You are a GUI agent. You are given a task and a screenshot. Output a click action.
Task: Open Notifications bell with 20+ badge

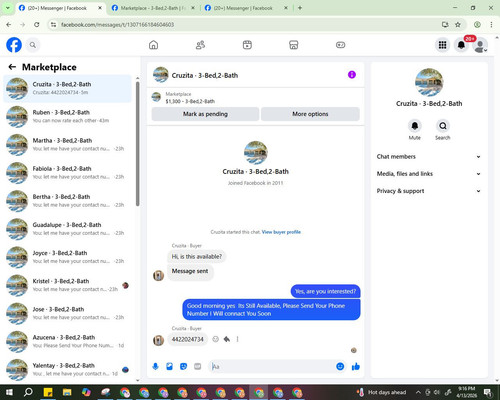click(461, 45)
